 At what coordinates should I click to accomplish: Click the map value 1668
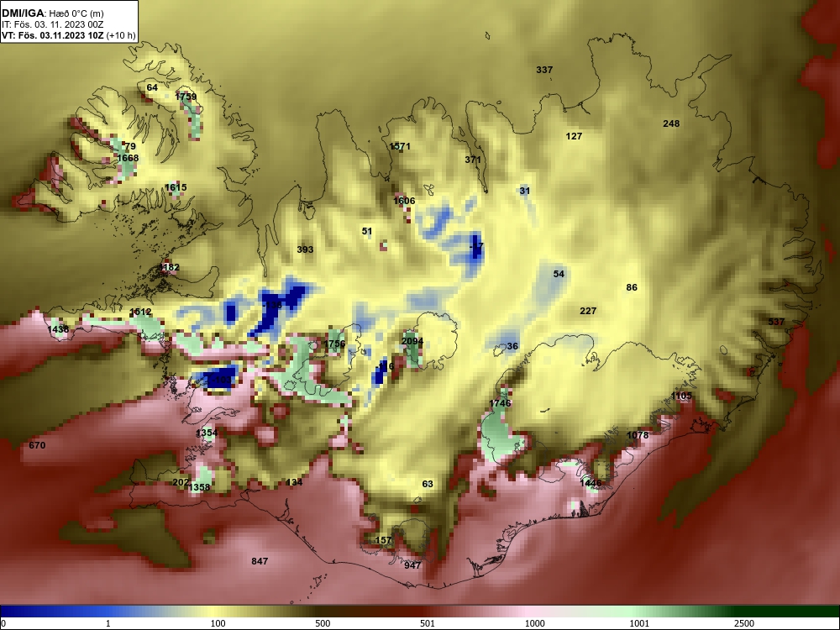[x=128, y=158]
